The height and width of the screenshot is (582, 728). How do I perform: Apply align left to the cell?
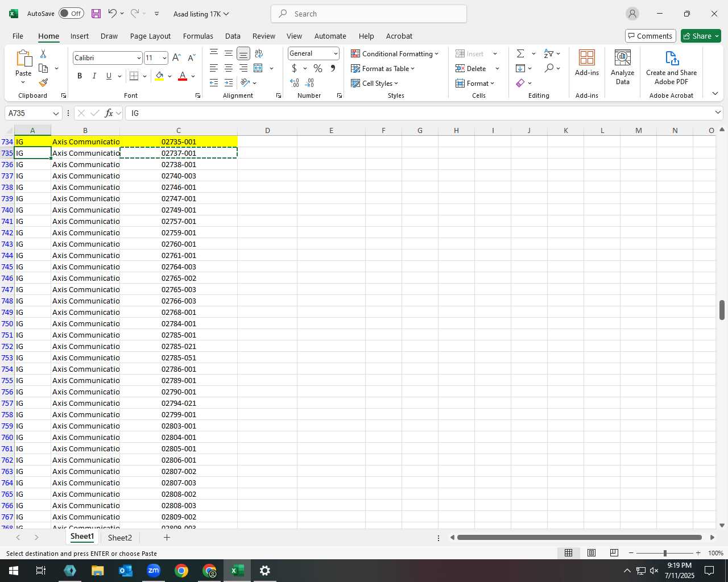(x=214, y=68)
